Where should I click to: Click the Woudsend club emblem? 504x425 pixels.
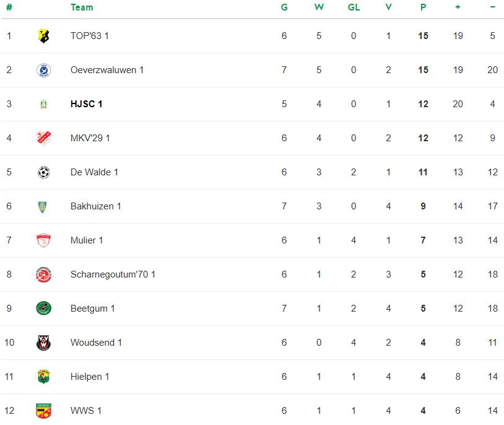43,343
